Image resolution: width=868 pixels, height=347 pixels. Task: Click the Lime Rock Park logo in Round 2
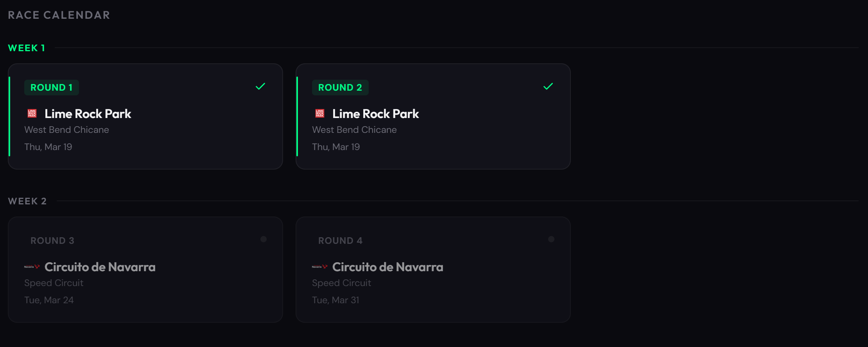pos(320,114)
